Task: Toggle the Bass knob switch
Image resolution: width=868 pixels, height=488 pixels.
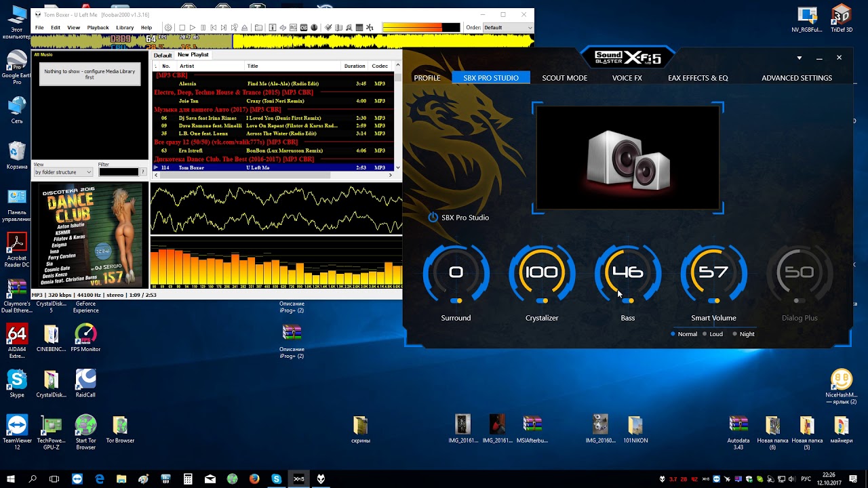Action: point(628,301)
